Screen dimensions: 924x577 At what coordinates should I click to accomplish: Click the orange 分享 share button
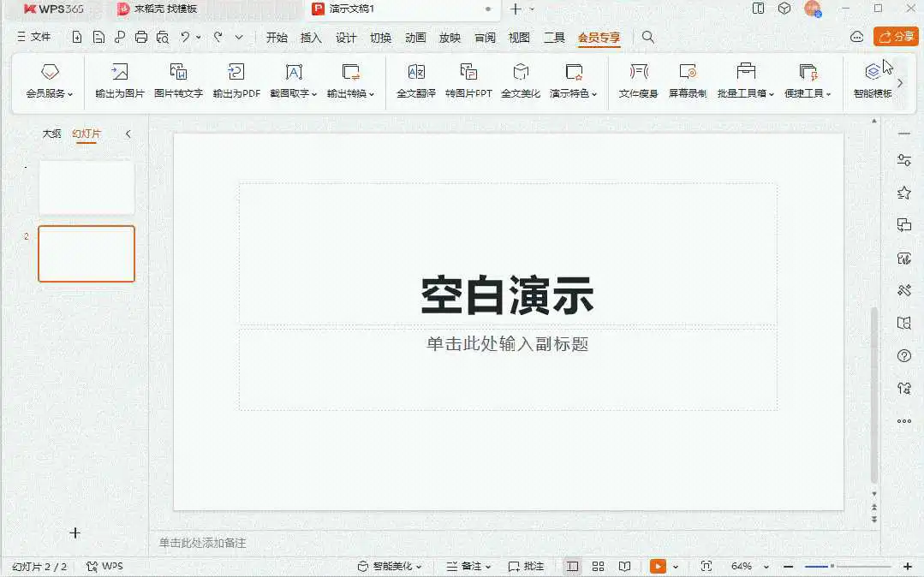point(896,37)
